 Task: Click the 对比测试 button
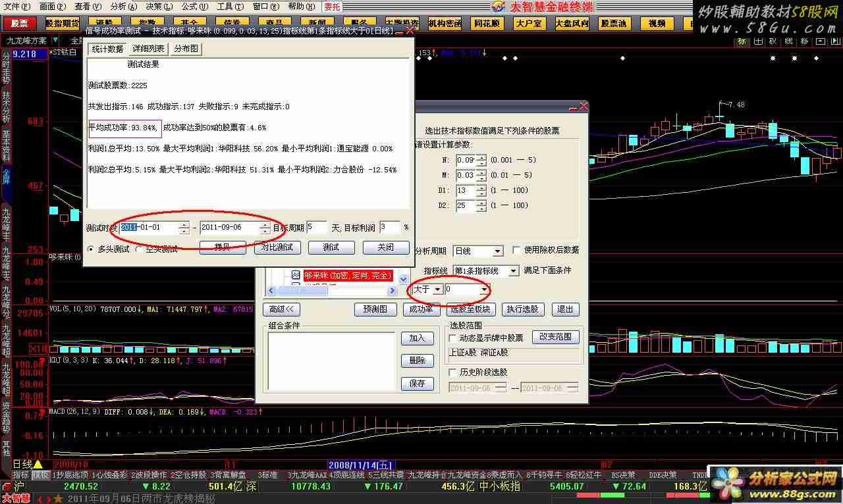pyautogui.click(x=277, y=247)
